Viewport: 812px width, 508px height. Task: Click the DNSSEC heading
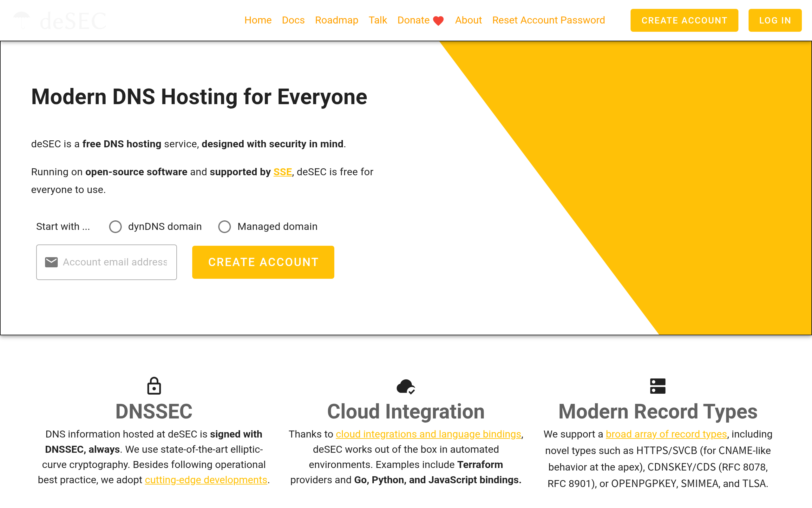154,411
